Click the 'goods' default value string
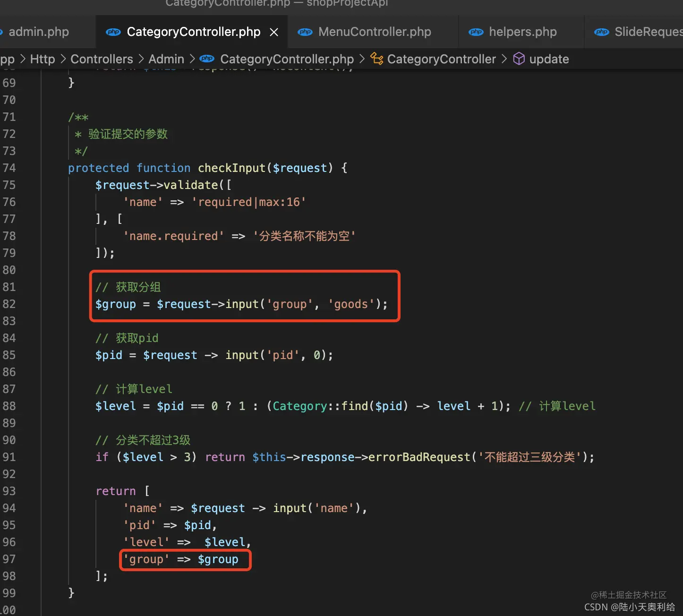 [351, 304]
